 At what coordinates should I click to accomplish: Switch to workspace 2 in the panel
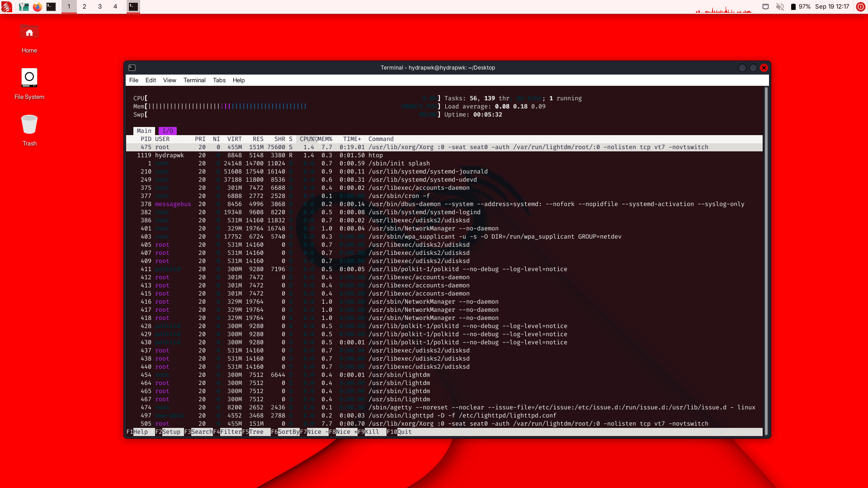(84, 7)
